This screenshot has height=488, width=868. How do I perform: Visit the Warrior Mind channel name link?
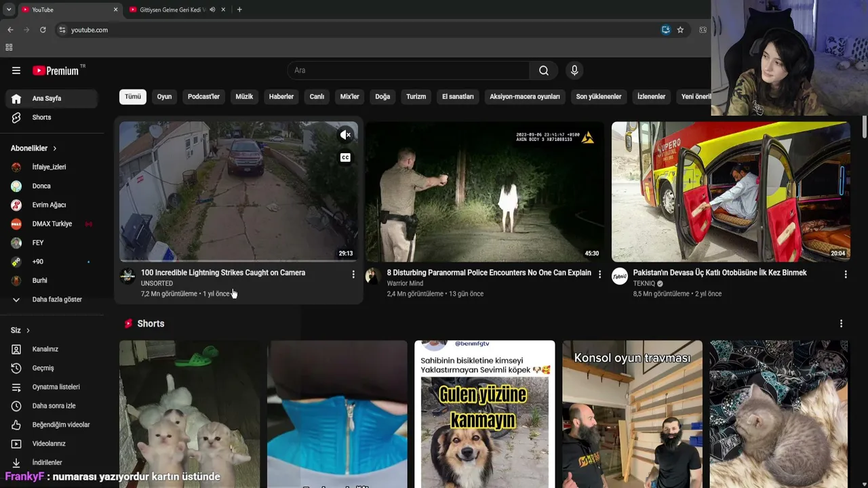point(405,283)
